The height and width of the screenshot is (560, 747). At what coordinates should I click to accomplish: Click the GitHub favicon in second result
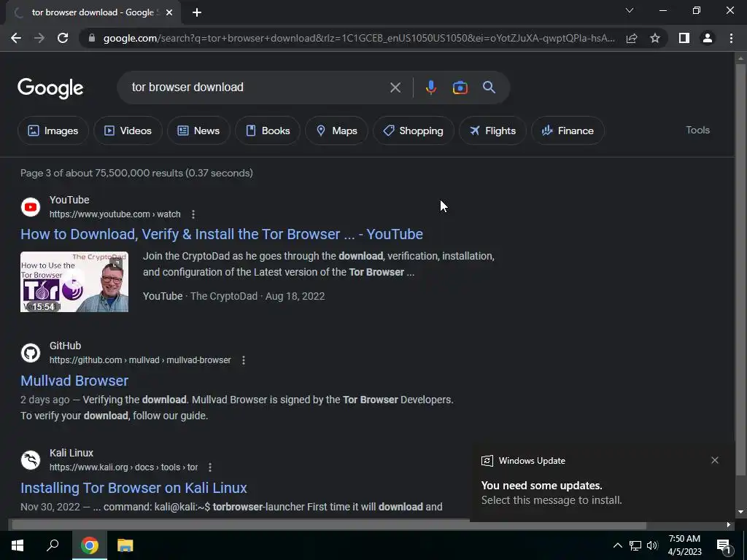point(31,353)
